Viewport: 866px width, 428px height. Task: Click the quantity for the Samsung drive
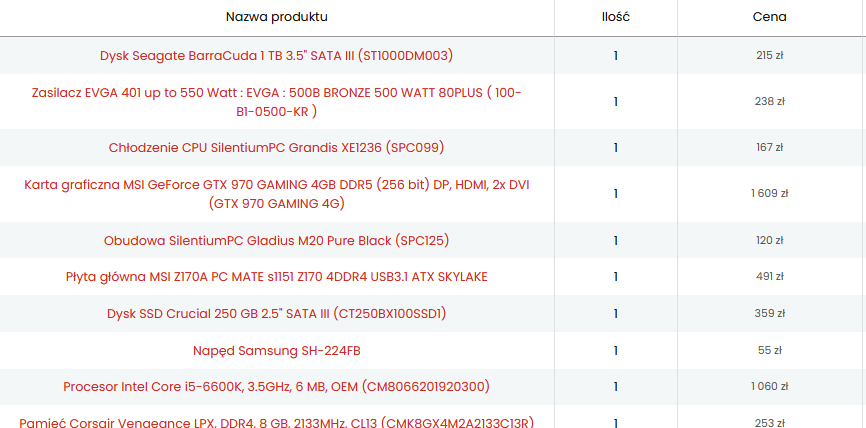coord(615,351)
